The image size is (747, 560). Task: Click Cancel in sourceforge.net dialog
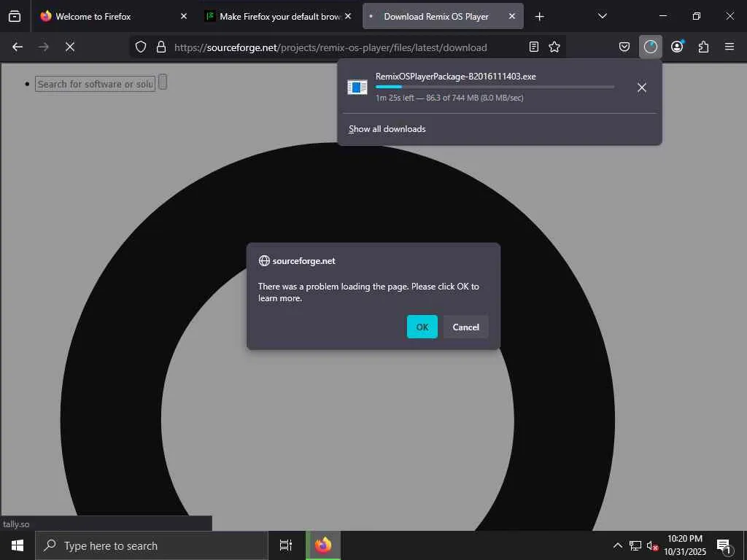[466, 327]
